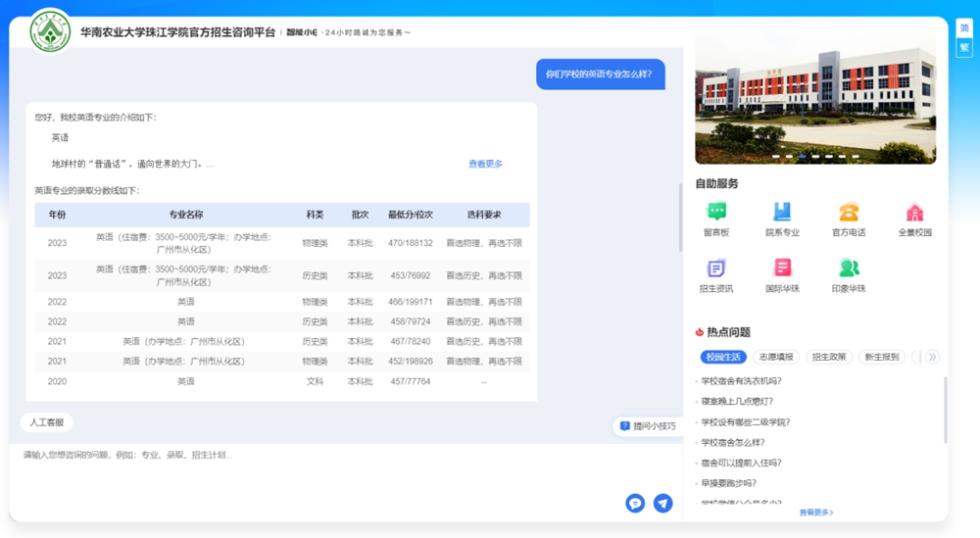This screenshot has height=538, width=980.
Task: Open the 招生资讯 admissions news icon
Action: (716, 269)
